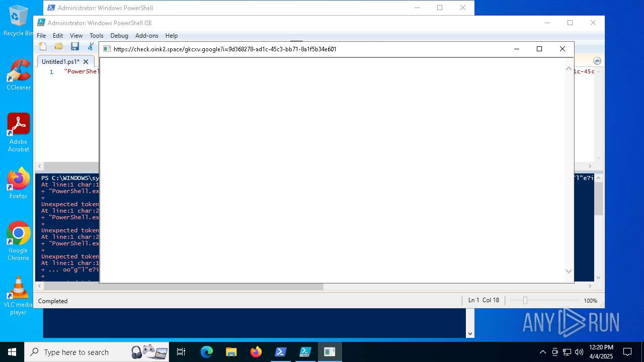This screenshot has width=644, height=362.
Task: Minimize the check.oink2.space popup window
Action: 516,49
